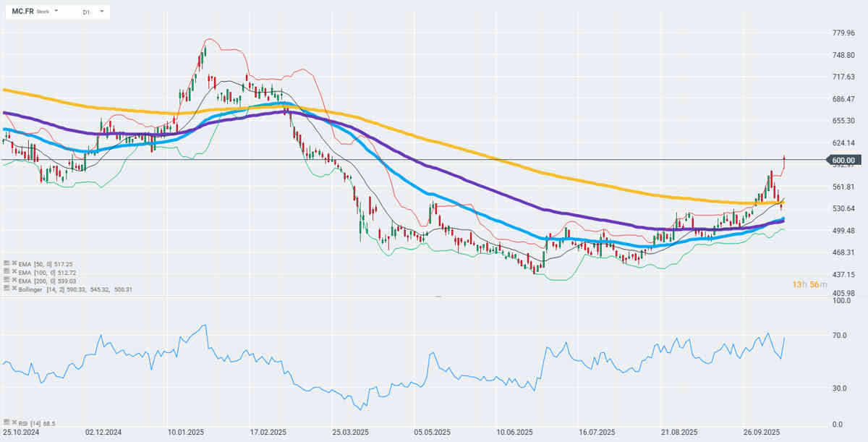Open the D1 timeframe dropdown arrow
Viewport: 868px width, 442px height.
pyautogui.click(x=102, y=12)
